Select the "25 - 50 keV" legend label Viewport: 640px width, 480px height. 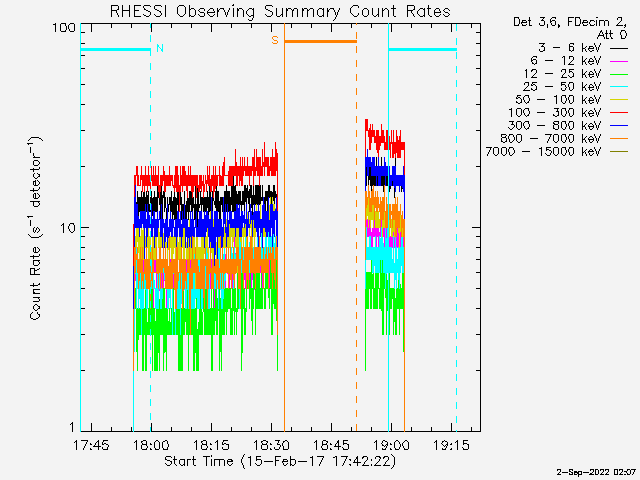point(562,87)
